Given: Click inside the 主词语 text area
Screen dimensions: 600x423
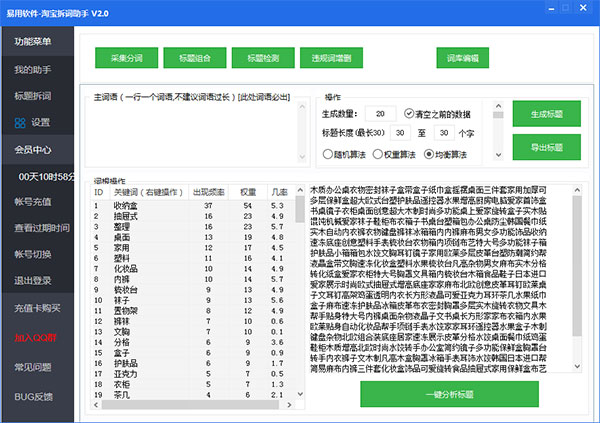Looking at the screenshot, I should pos(191,134).
